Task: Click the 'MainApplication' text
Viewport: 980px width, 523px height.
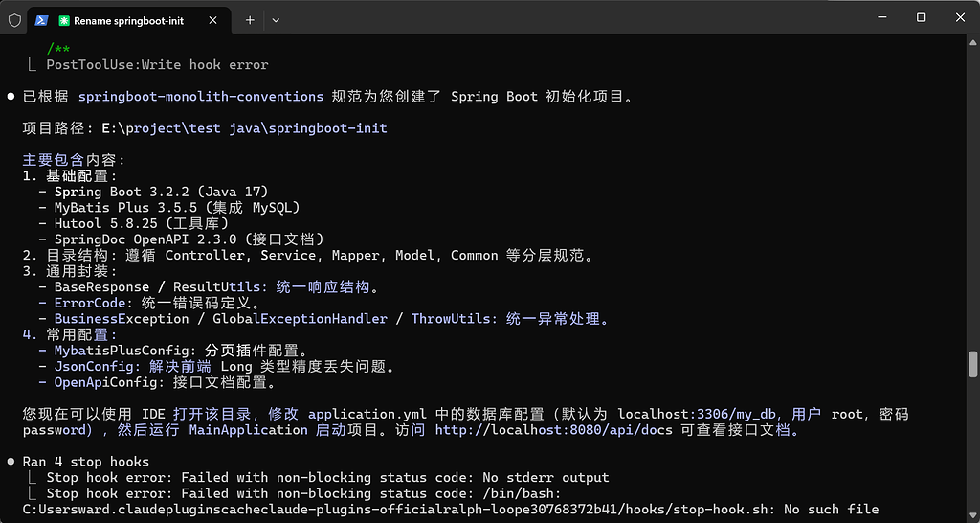Action: [248, 430]
